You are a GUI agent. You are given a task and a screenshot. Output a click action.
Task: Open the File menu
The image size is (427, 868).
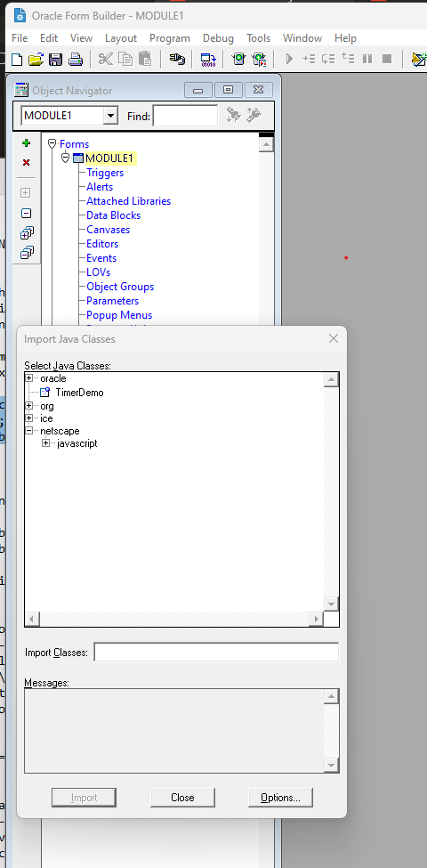(x=20, y=38)
